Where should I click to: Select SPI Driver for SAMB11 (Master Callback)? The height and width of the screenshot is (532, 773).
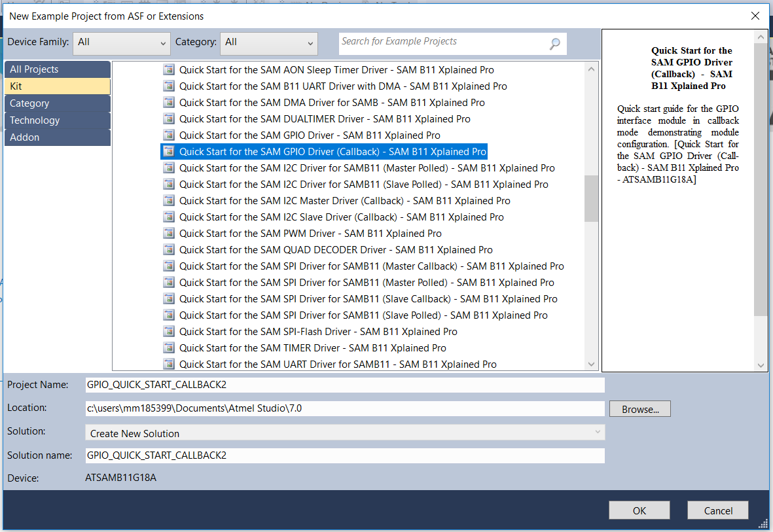point(371,266)
